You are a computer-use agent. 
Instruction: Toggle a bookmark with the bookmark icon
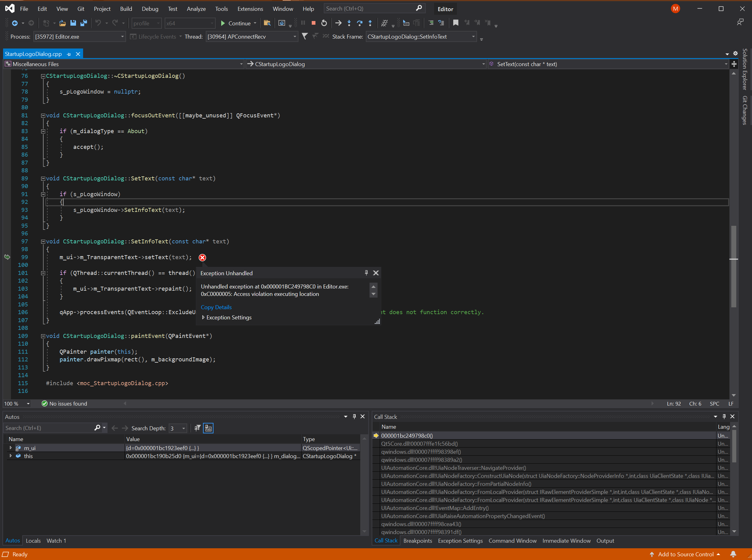pyautogui.click(x=456, y=23)
